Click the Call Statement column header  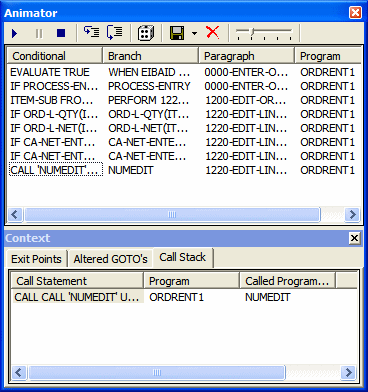click(x=77, y=281)
